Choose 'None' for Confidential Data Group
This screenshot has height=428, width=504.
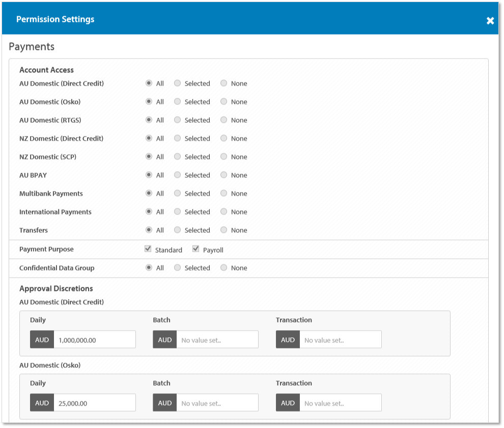(x=224, y=268)
